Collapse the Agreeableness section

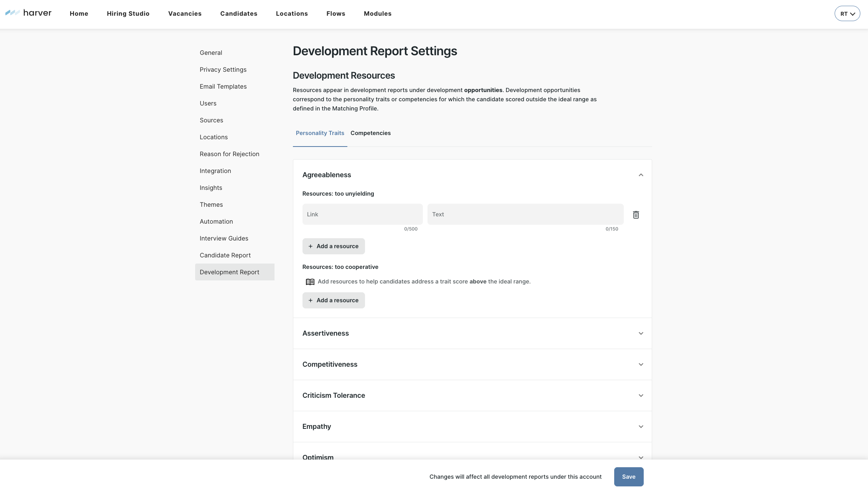pos(641,175)
